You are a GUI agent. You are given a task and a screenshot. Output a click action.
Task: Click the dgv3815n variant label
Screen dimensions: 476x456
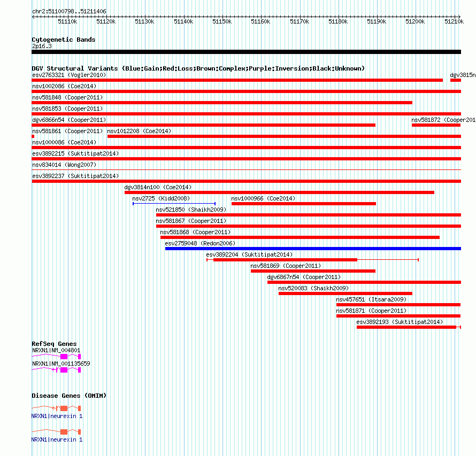tap(463, 75)
